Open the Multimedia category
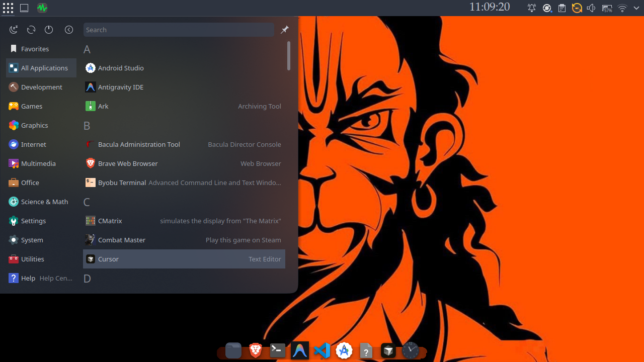The width and height of the screenshot is (644, 362). [x=41, y=163]
